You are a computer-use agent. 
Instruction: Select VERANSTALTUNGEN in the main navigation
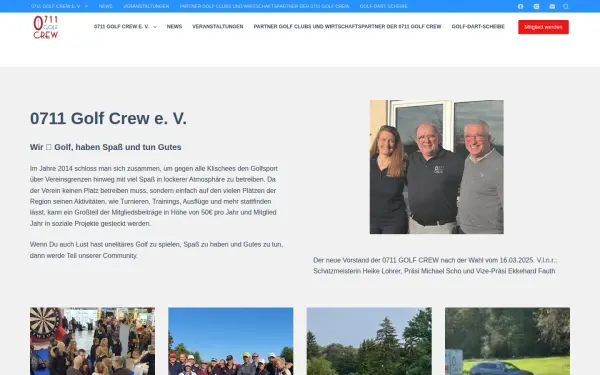coord(218,27)
